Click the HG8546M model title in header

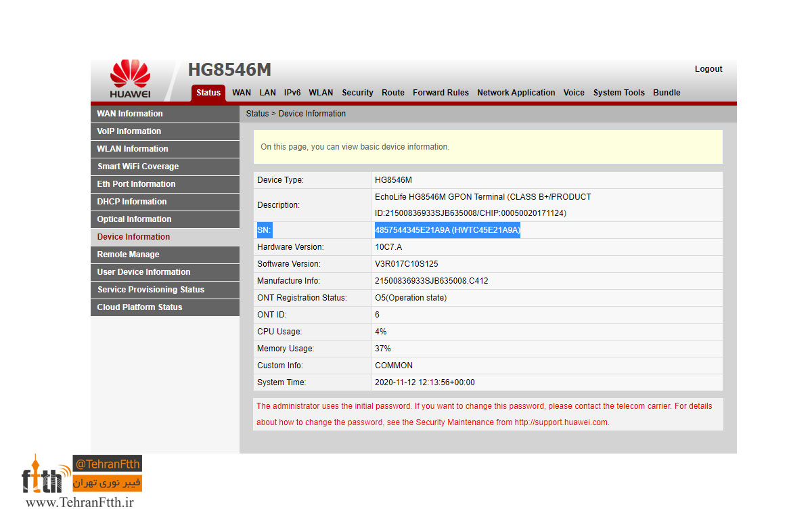[x=229, y=70]
